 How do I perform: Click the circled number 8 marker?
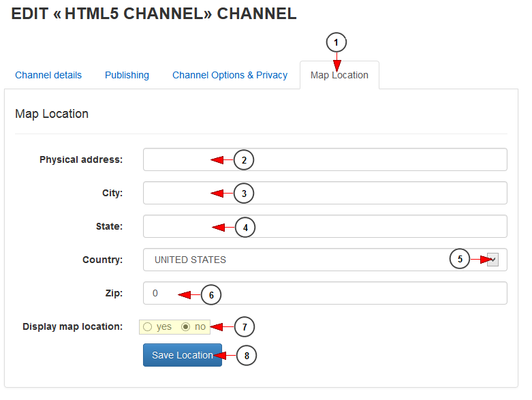247,355
